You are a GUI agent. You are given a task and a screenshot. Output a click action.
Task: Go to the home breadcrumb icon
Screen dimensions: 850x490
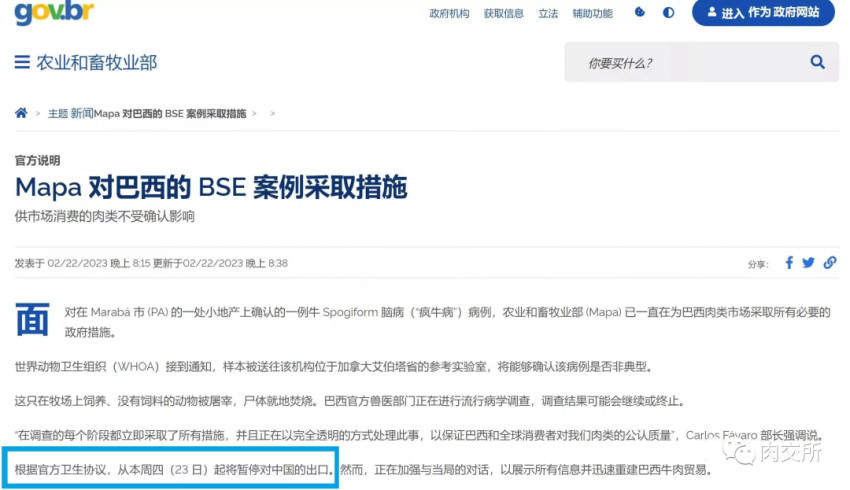click(21, 113)
